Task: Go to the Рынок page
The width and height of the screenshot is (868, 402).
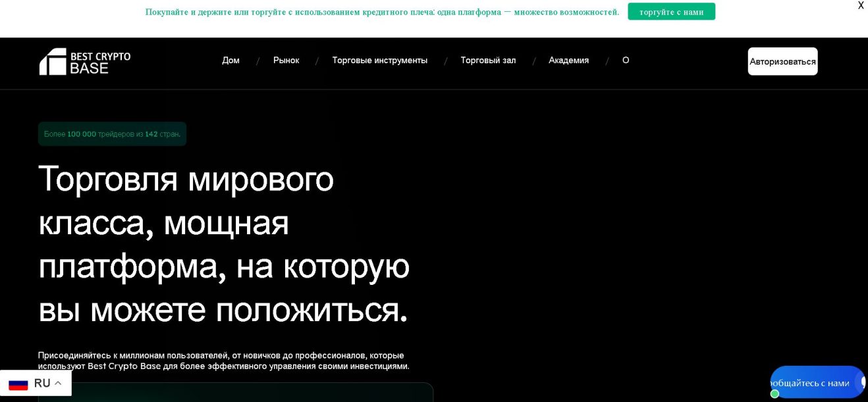Action: [x=286, y=61]
